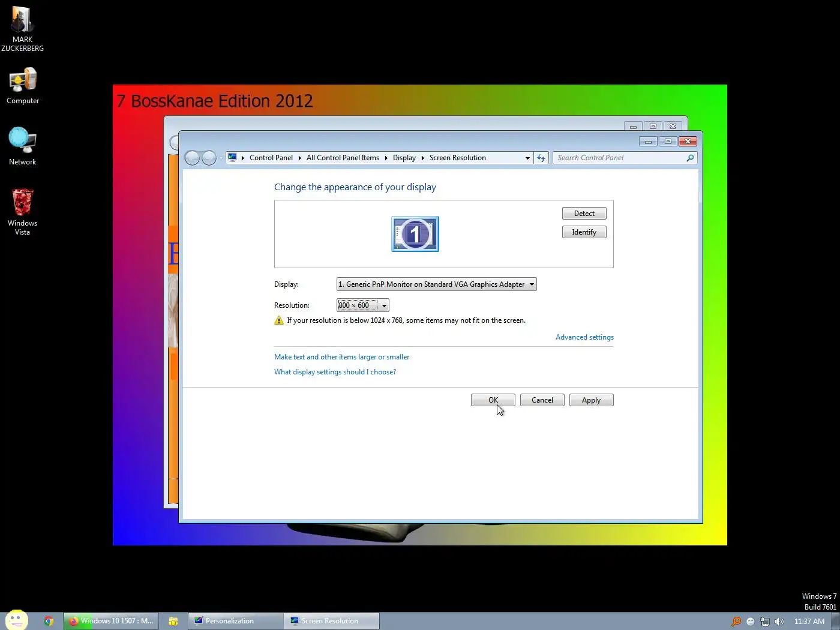The image size is (840, 630).
Task: Open the MARK ZUCKERBERG desktop folder icon
Action: 22,28
